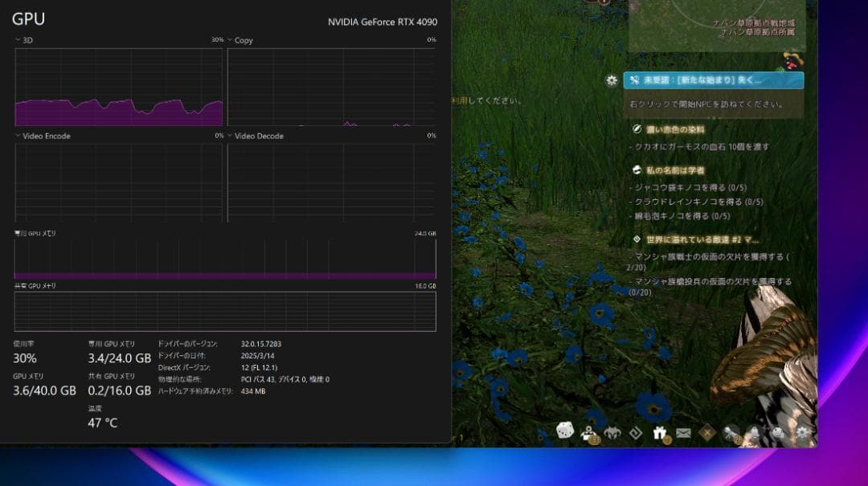Open the worker icon with the 133 badge
This screenshot has width=868, height=486.
(x=587, y=431)
